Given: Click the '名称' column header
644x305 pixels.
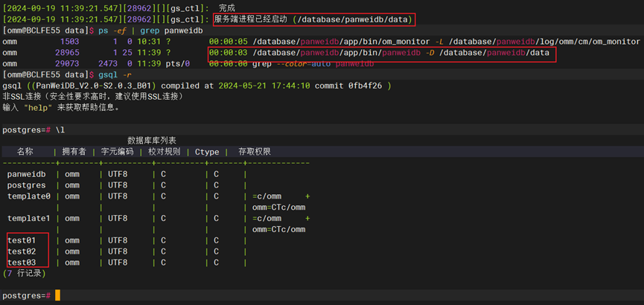Looking at the screenshot, I should coord(25,152).
